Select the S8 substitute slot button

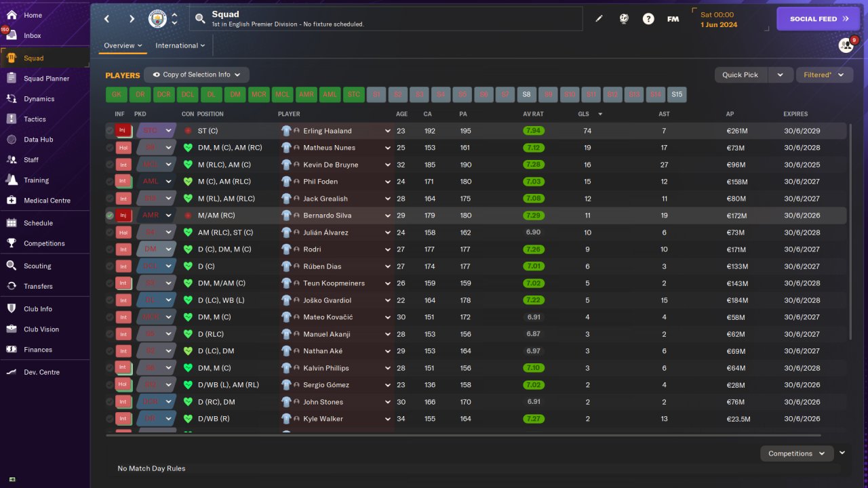tap(527, 95)
